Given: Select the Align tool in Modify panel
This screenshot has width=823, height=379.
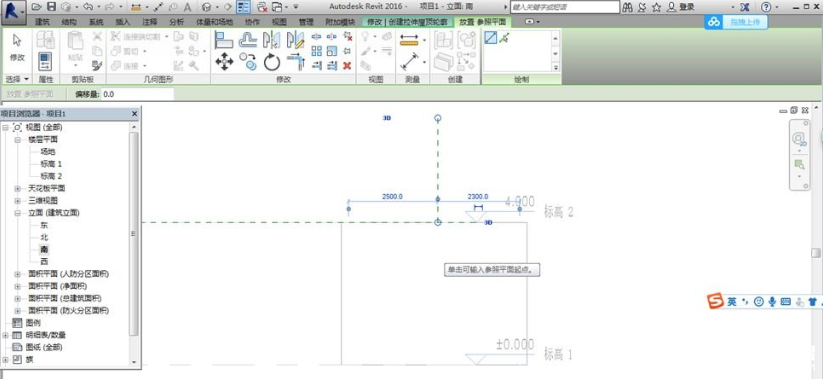Looking at the screenshot, I should point(224,40).
